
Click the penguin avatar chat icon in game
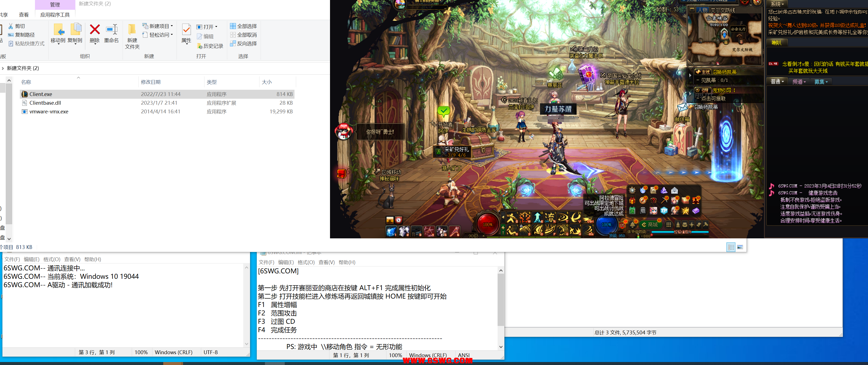click(343, 131)
